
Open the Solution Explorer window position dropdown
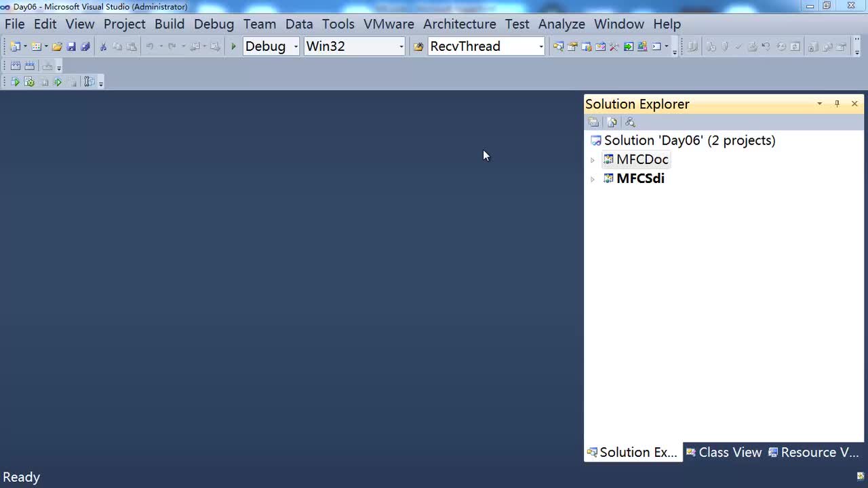(x=819, y=104)
